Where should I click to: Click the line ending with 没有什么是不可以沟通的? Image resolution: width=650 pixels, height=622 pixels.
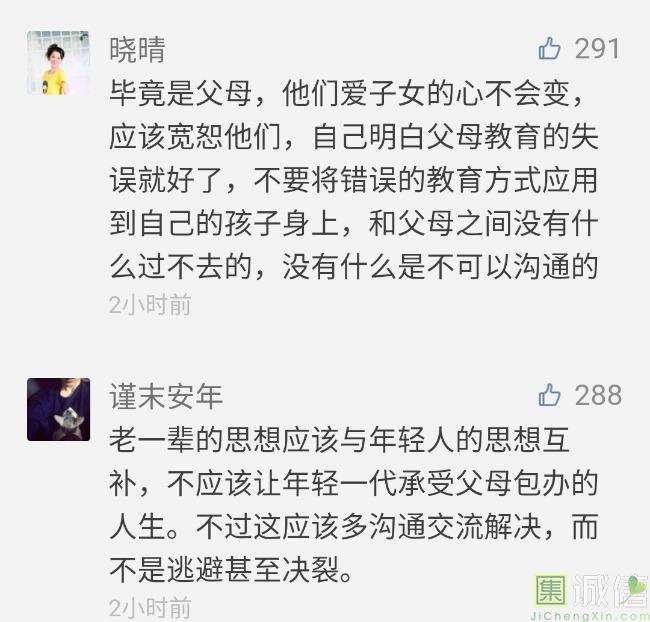pyautogui.click(x=354, y=267)
